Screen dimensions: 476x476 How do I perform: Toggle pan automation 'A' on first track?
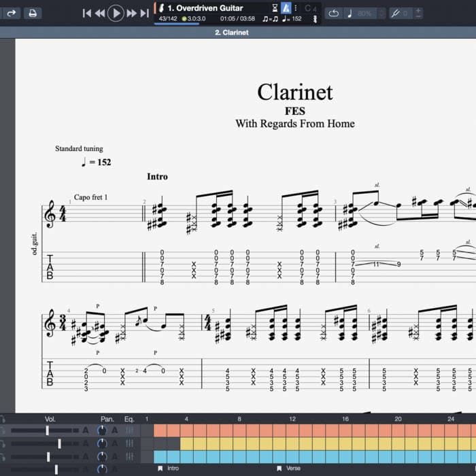(x=114, y=430)
